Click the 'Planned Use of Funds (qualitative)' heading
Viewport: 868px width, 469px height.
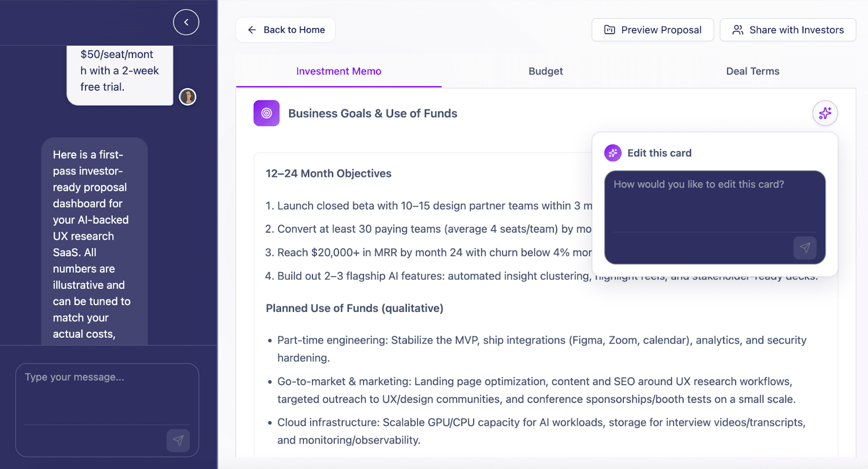coord(354,308)
